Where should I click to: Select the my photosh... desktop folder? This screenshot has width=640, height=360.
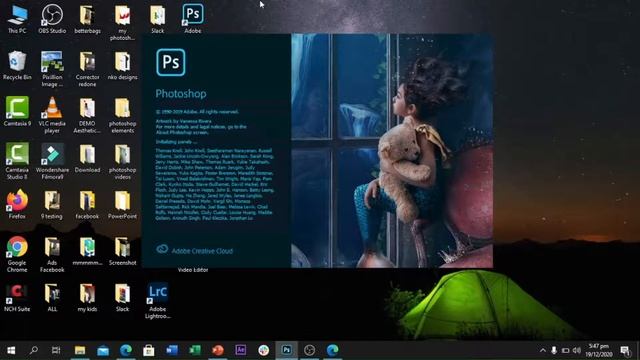(x=122, y=22)
